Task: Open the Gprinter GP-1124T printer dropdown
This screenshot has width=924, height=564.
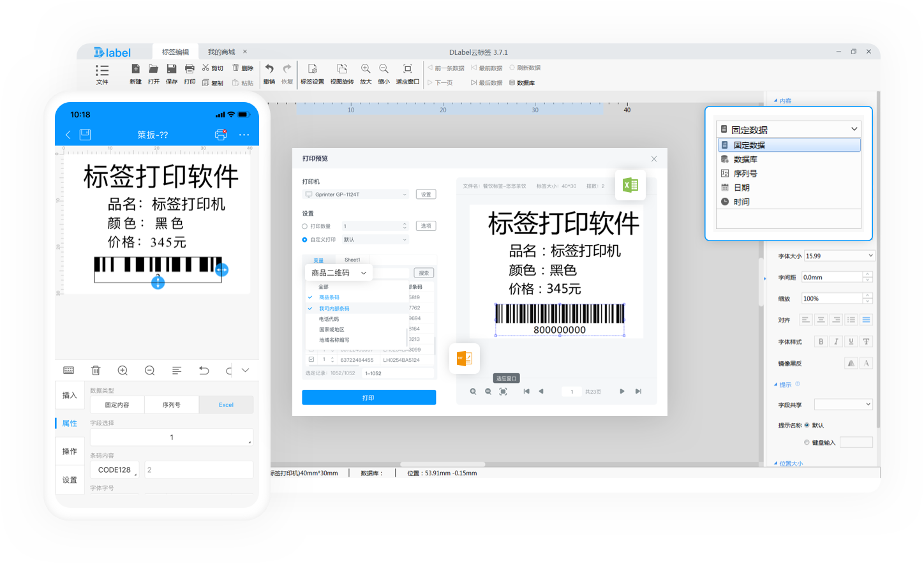Action: (355, 194)
